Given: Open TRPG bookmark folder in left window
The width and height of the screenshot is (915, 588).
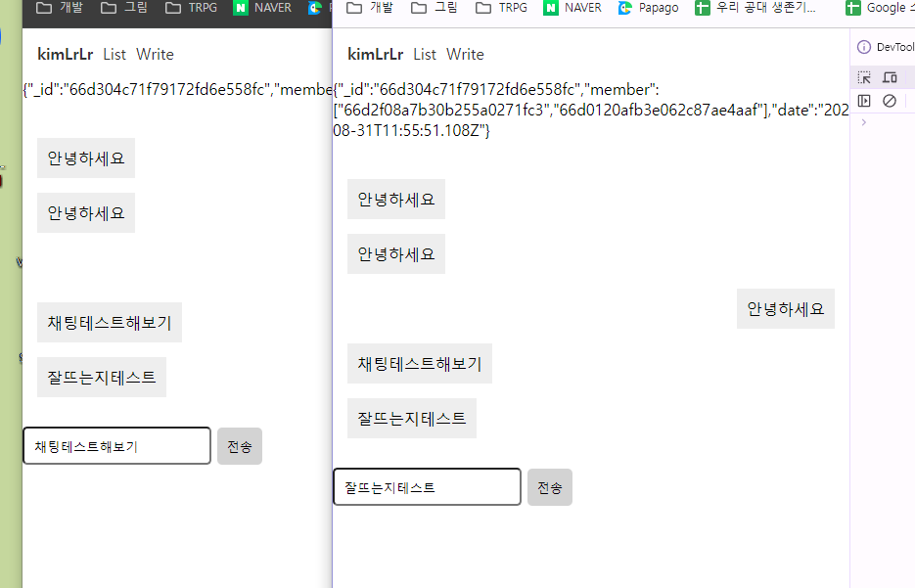Looking at the screenshot, I should (x=192, y=8).
